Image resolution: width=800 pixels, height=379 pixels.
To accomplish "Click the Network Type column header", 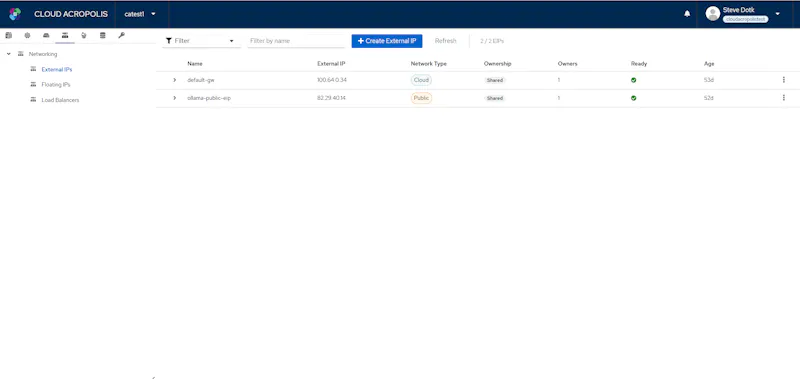I will [x=429, y=64].
